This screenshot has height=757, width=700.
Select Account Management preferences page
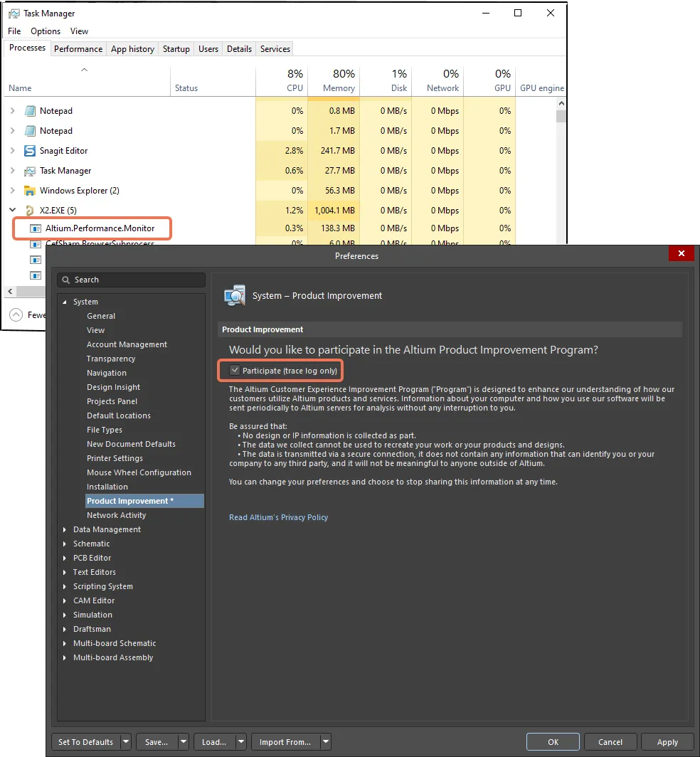[x=127, y=344]
